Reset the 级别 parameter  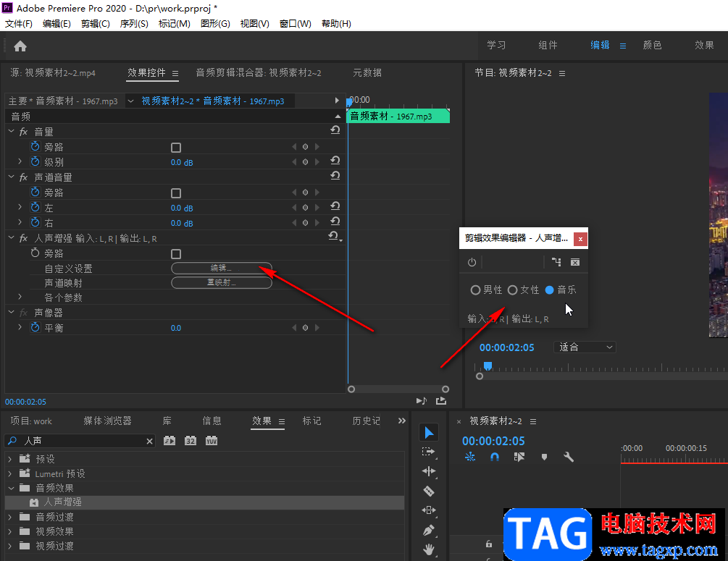click(335, 161)
